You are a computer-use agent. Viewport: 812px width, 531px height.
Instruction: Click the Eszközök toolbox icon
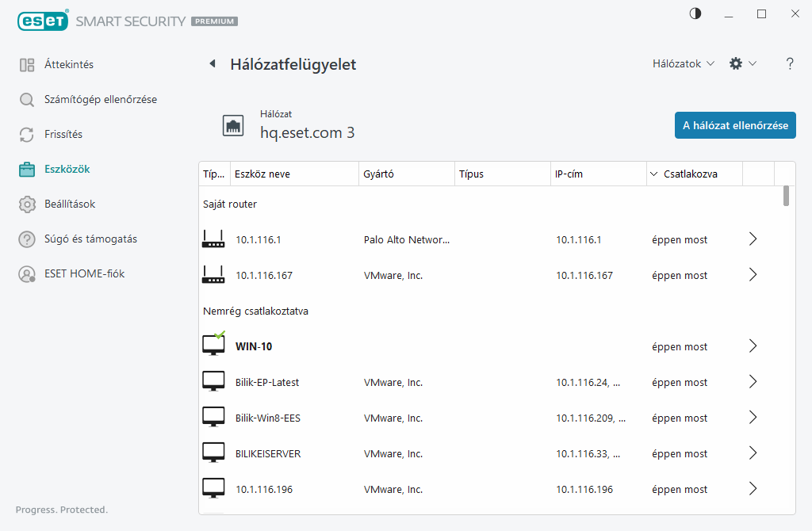(x=27, y=169)
